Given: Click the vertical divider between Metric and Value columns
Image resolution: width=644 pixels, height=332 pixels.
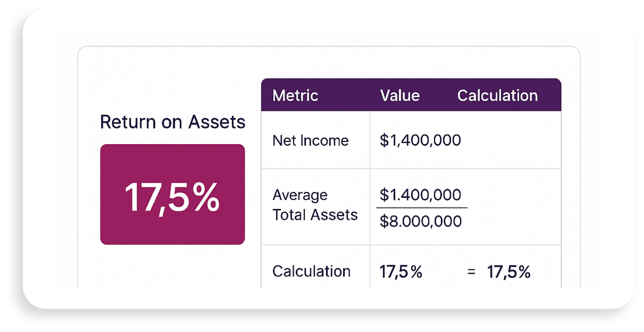Looking at the screenshot, I should click(x=370, y=179).
